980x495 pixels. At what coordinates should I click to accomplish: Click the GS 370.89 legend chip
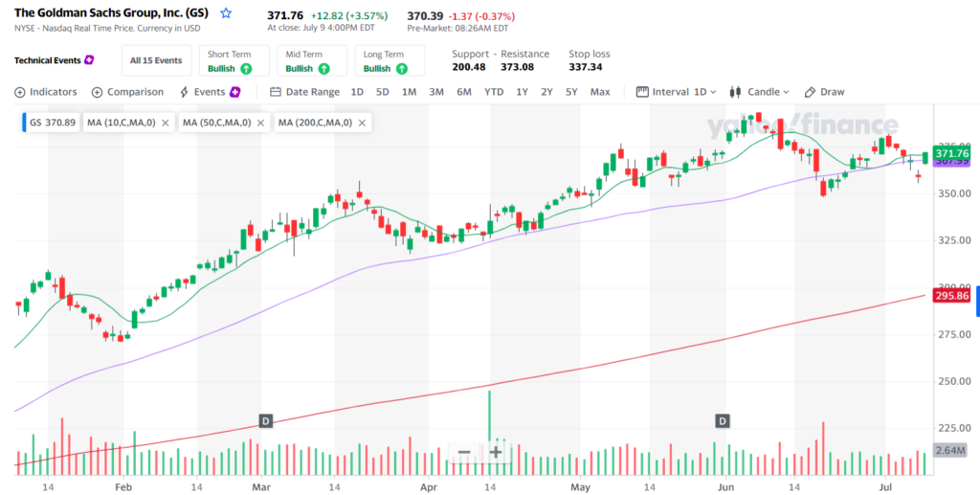click(51, 124)
